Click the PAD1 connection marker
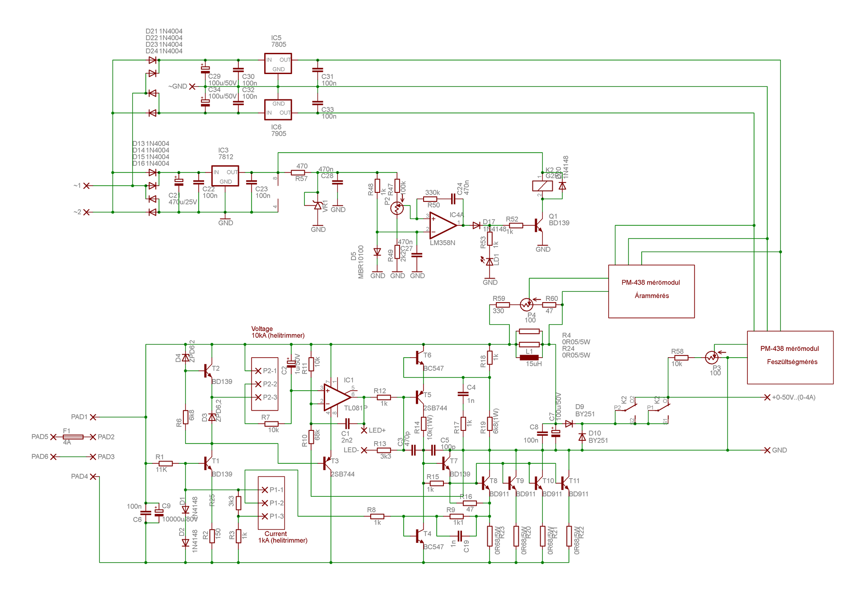 [x=93, y=417]
